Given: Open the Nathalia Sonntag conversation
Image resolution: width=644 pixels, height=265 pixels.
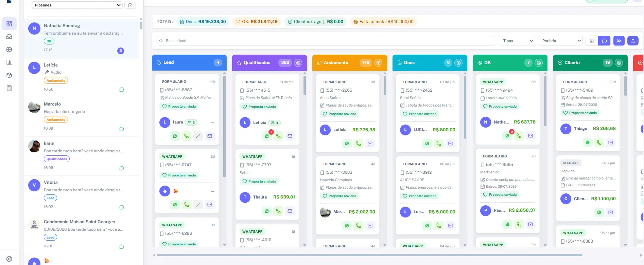Looking at the screenshot, I should point(82,38).
